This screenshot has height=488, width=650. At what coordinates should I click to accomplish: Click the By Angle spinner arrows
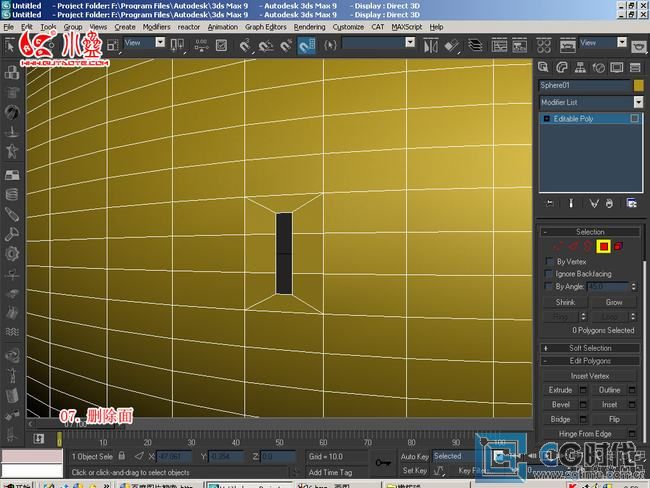tap(633, 286)
